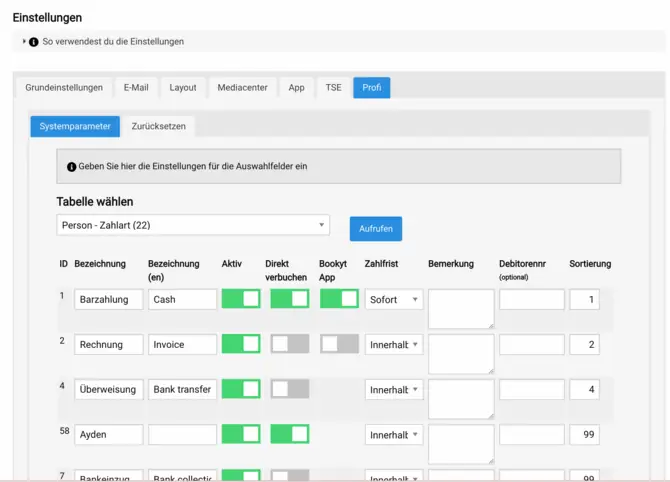670x482 pixels.
Task: Click the Bezeichnung field containing 'Barzahlung'
Action: coord(109,300)
